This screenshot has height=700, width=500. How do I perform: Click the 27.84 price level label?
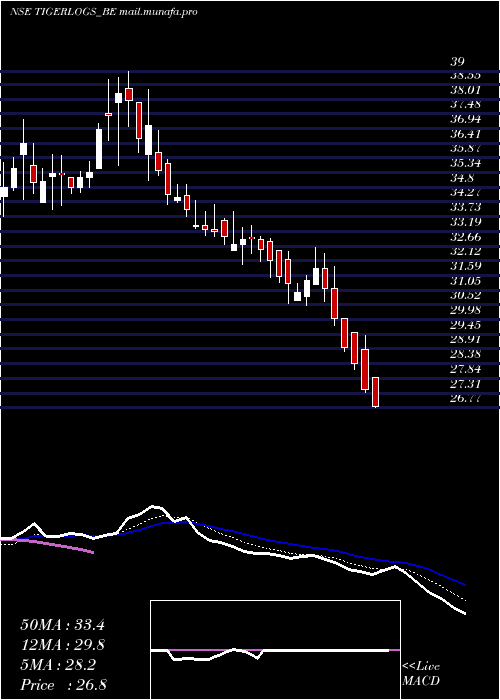(465, 369)
